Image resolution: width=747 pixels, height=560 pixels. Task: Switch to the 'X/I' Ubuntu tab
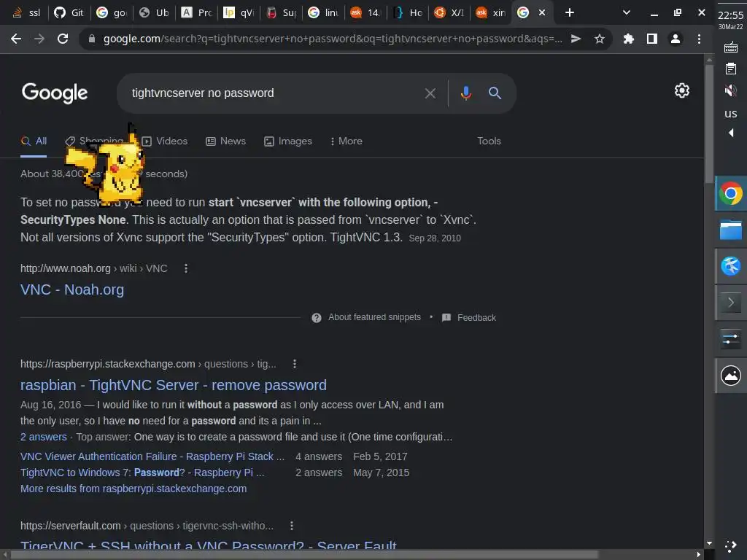(449, 12)
